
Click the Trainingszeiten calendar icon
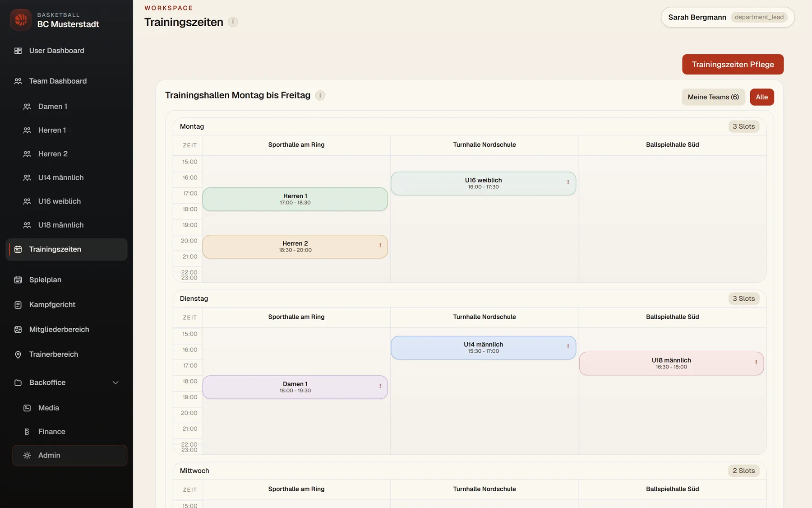18,249
